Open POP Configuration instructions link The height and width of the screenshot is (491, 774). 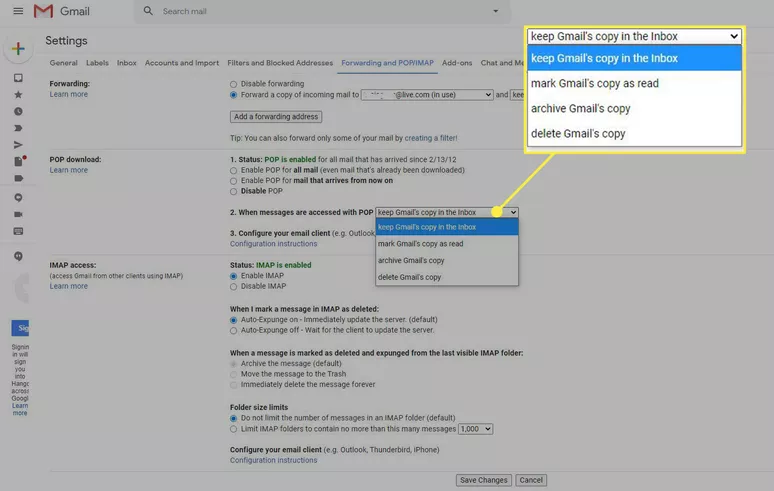click(273, 244)
